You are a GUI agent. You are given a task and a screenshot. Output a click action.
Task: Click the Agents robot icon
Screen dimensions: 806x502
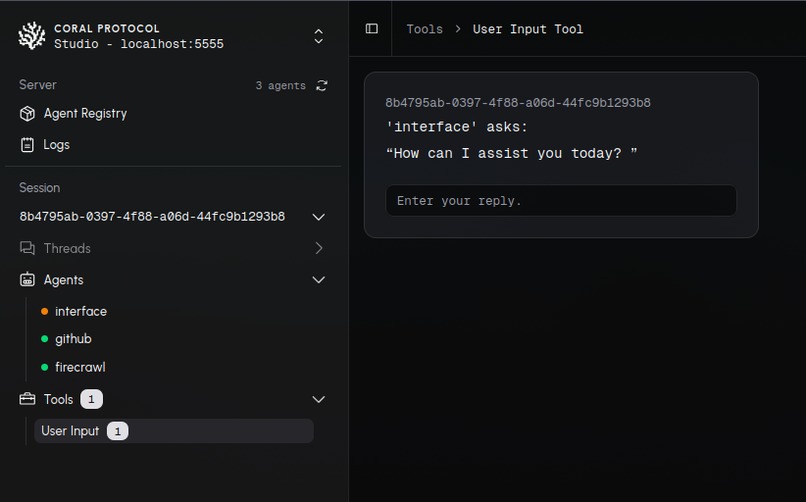(27, 280)
